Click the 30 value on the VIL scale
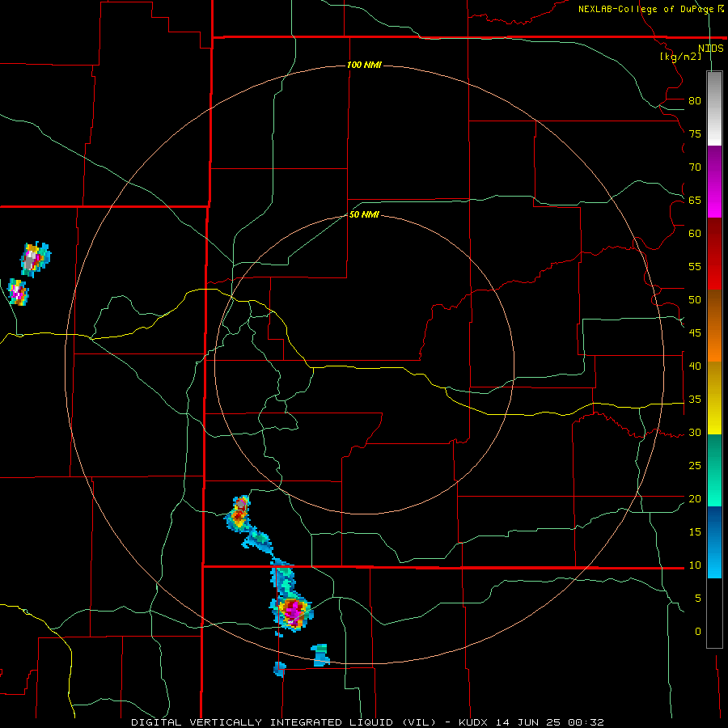The image size is (728, 728). coord(695,433)
